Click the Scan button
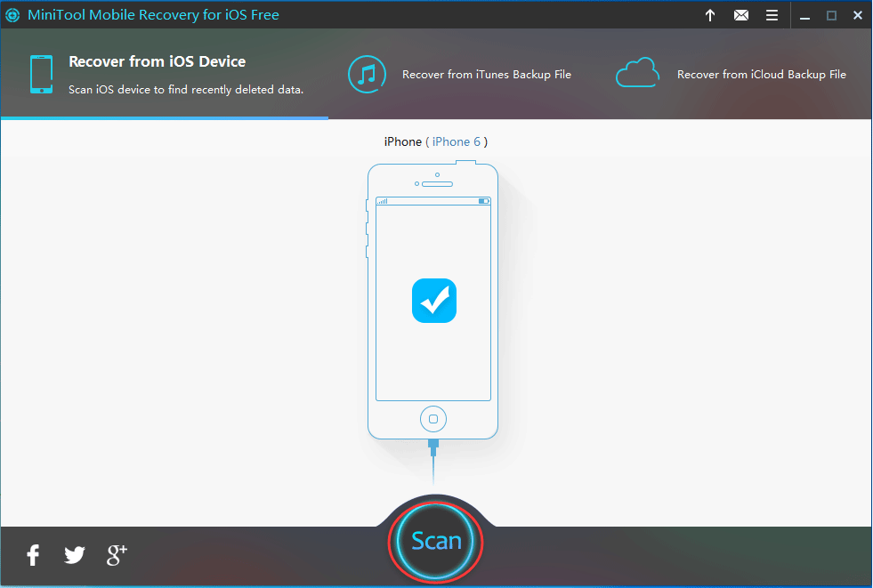 (x=435, y=541)
